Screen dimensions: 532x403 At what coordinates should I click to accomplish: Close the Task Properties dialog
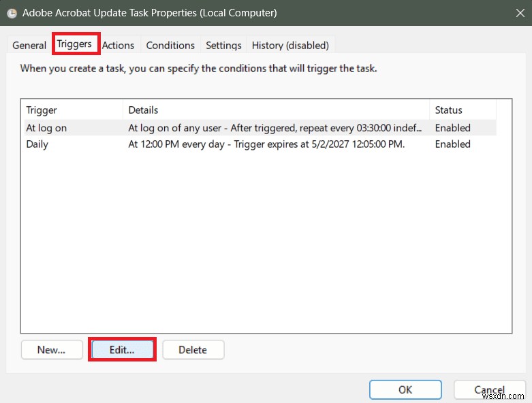pos(520,13)
